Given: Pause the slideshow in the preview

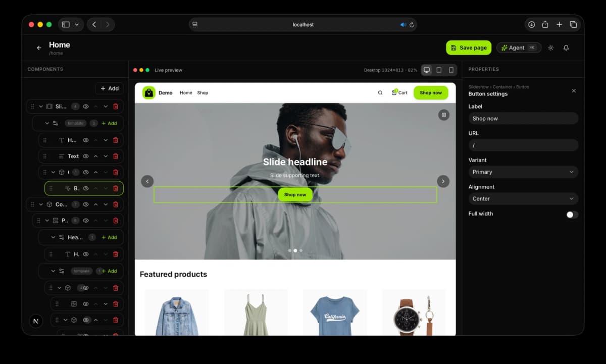Looking at the screenshot, I should [443, 115].
